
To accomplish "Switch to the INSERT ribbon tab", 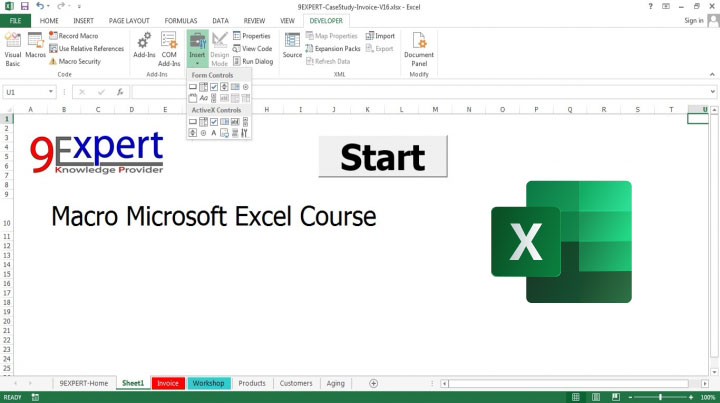I will tap(84, 21).
